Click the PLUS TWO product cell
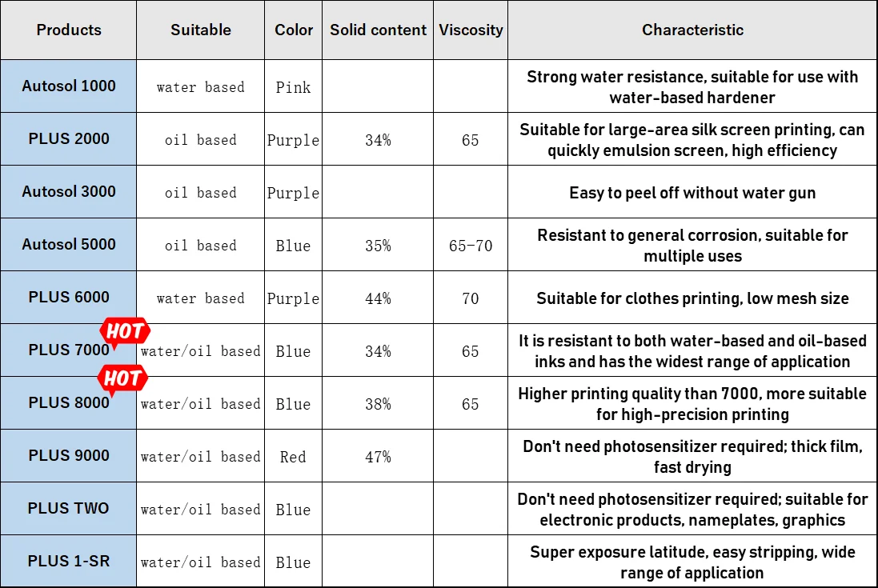 [x=69, y=509]
